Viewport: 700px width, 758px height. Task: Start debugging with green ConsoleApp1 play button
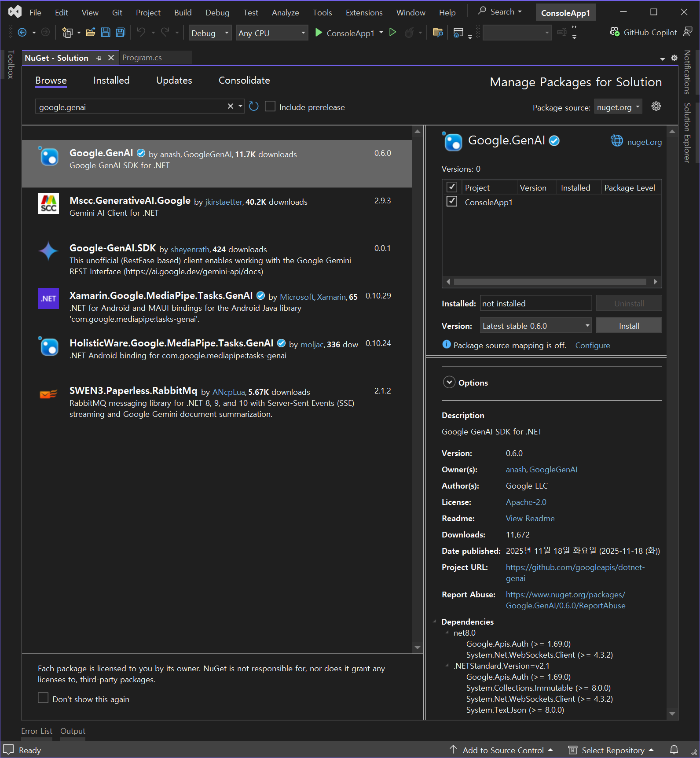[319, 33]
